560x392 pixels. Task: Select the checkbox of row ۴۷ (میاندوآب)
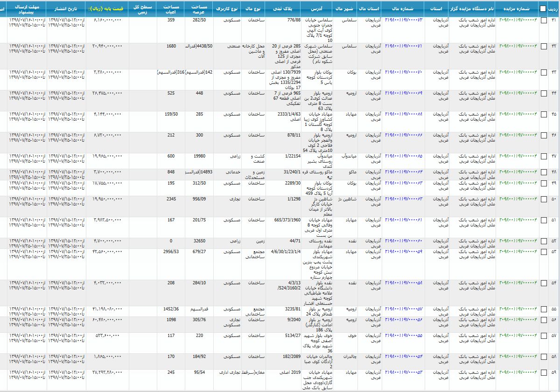(544, 156)
